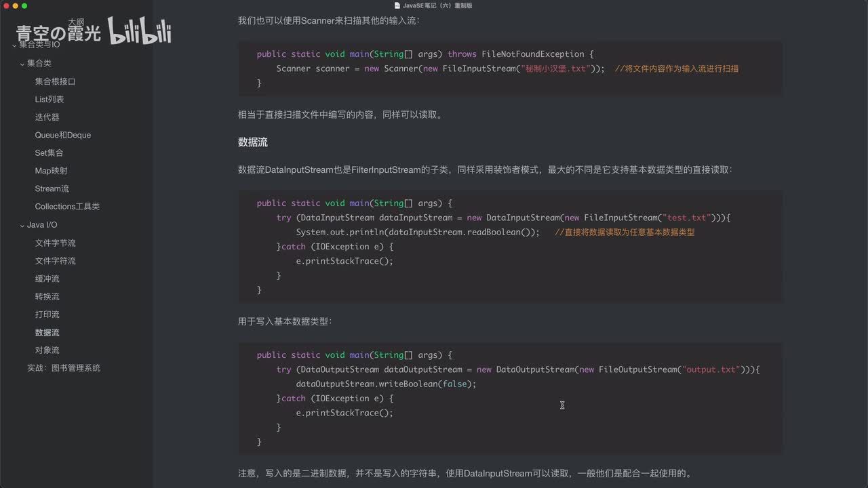Click the 我们也可以使用Scanner paragraph
The width and height of the screenshot is (868, 488).
click(x=329, y=20)
